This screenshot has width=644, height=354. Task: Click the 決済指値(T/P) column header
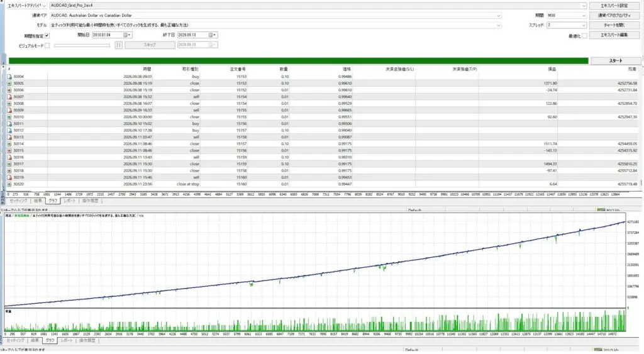(465, 69)
